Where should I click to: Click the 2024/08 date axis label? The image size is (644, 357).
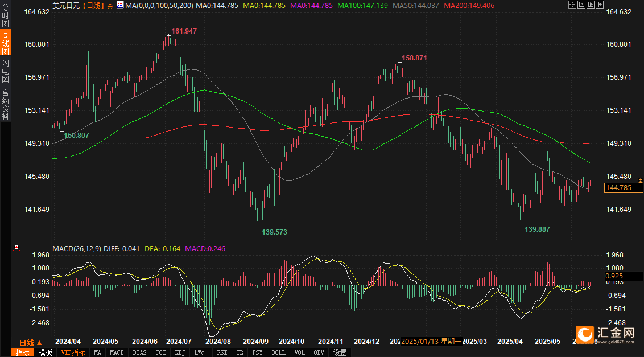(x=218, y=342)
